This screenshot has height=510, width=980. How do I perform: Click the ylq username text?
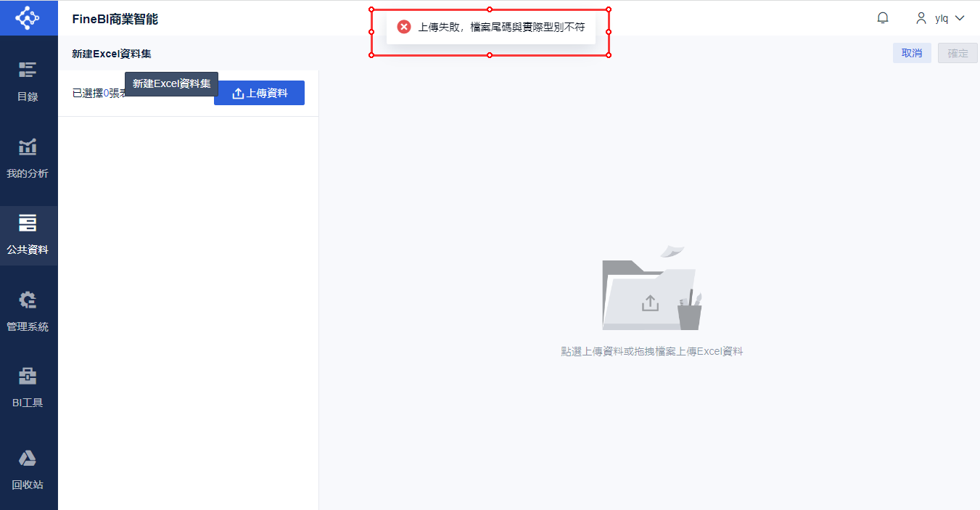942,18
